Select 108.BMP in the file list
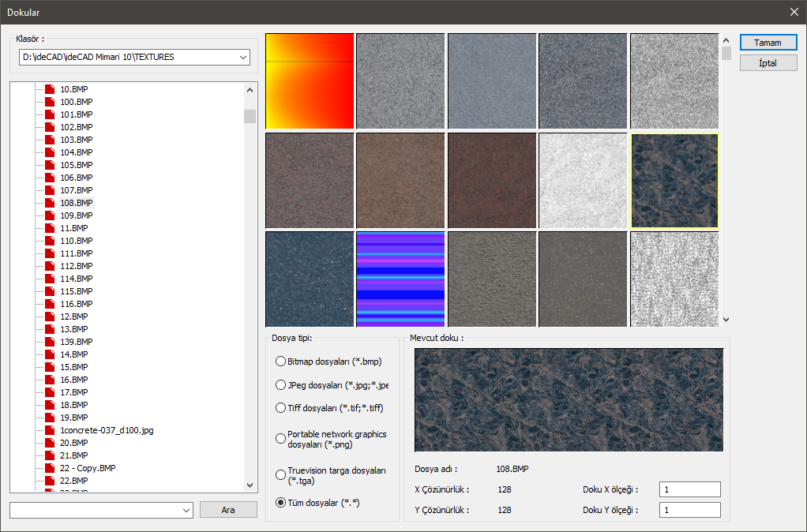 (76, 203)
